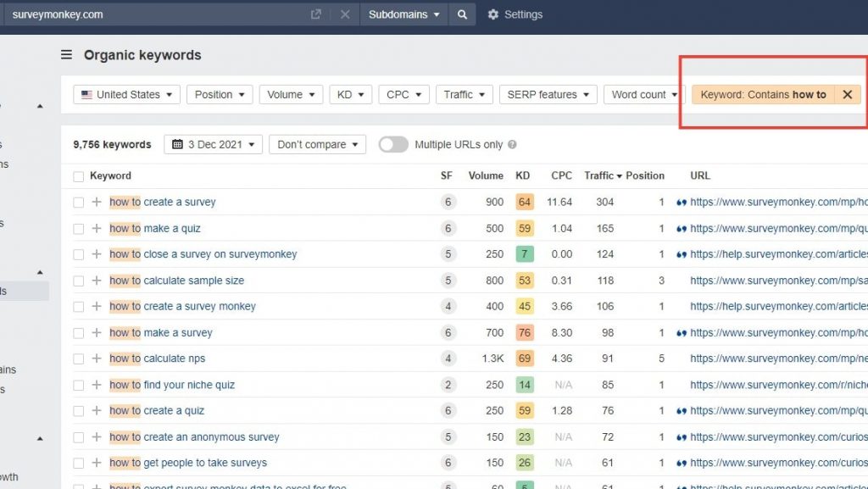868x489 pixels.
Task: Check the box for 'how to close a survey on surveymonkey'
Action: point(79,254)
